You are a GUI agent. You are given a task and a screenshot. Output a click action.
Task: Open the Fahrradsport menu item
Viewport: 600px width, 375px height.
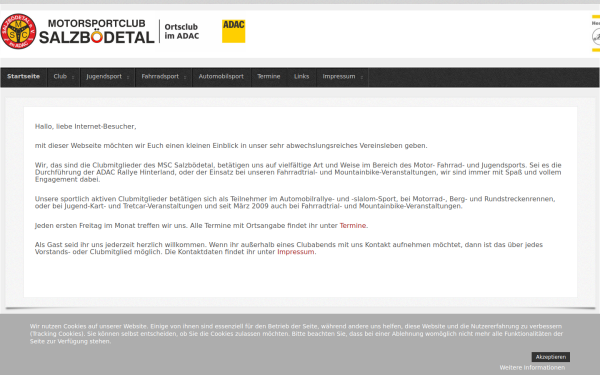pos(160,77)
